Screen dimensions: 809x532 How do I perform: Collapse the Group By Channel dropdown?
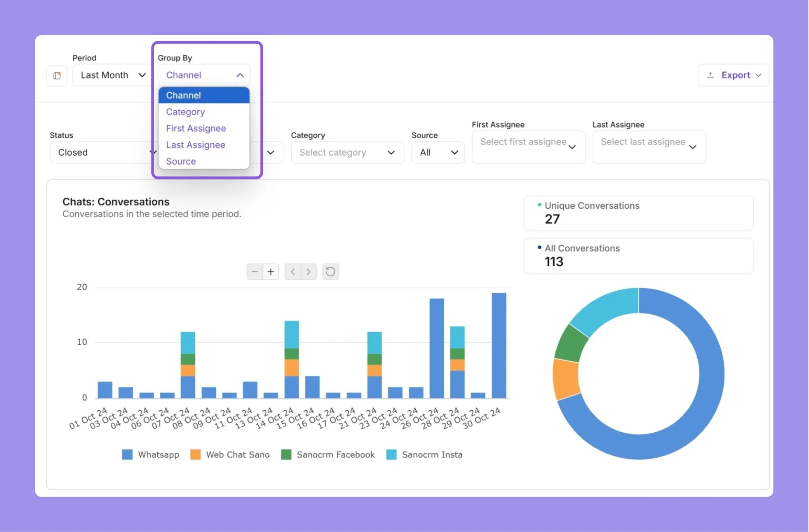tap(204, 75)
